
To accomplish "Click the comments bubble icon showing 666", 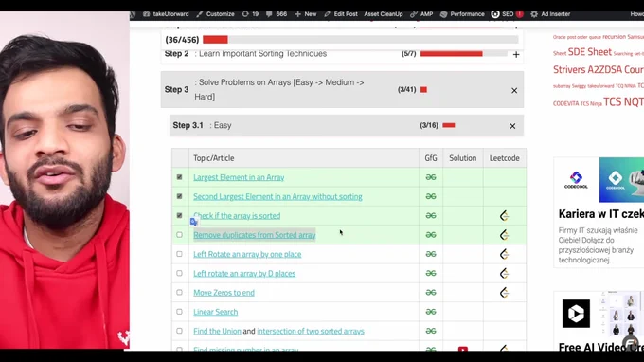I will [269, 14].
